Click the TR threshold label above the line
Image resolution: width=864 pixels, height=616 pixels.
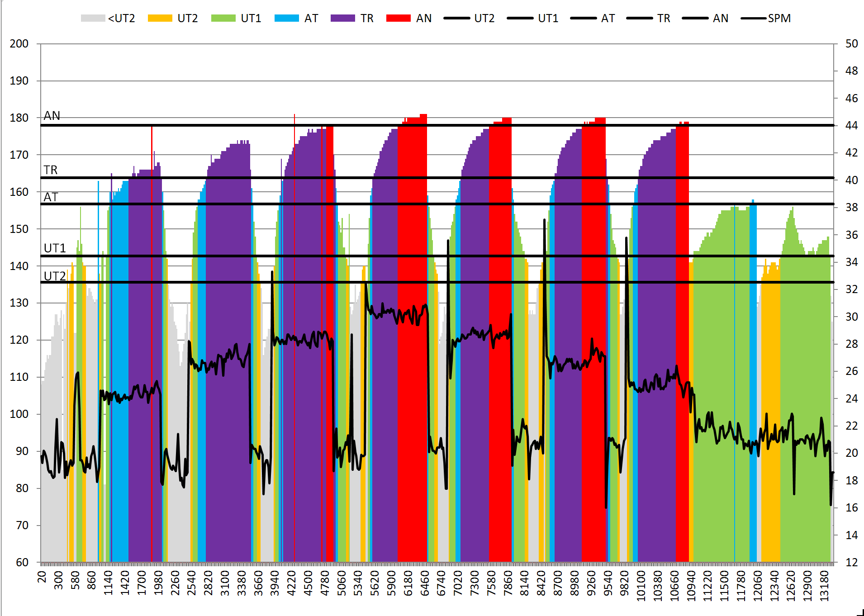pos(51,170)
